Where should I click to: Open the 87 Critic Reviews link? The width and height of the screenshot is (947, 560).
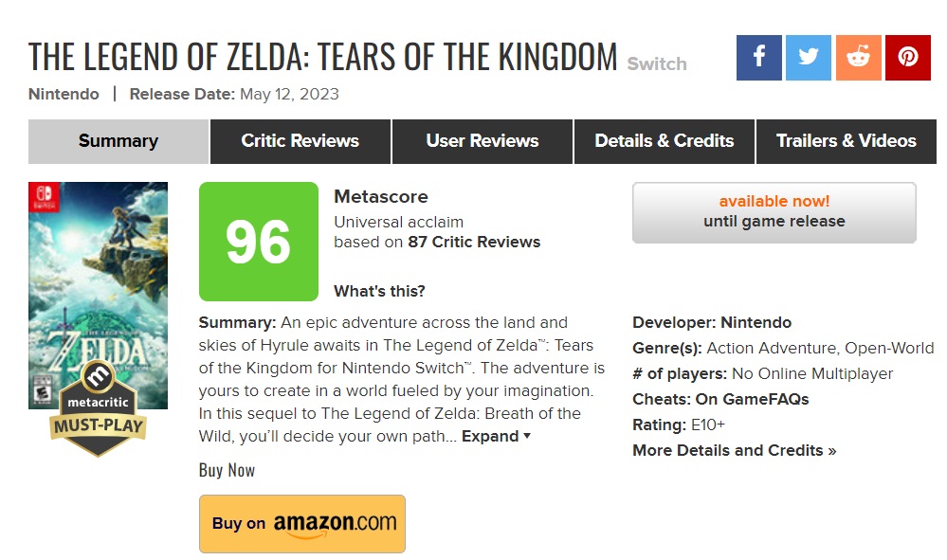(x=474, y=242)
